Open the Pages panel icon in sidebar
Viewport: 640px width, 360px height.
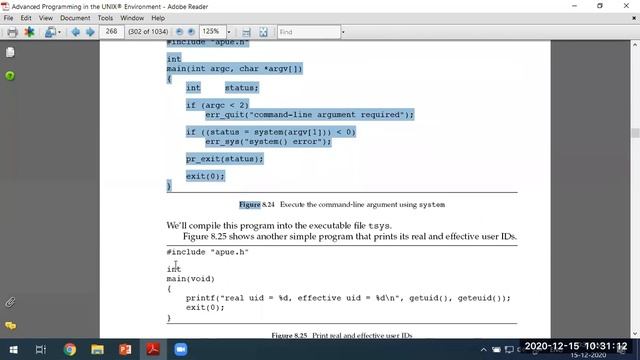(x=10, y=52)
